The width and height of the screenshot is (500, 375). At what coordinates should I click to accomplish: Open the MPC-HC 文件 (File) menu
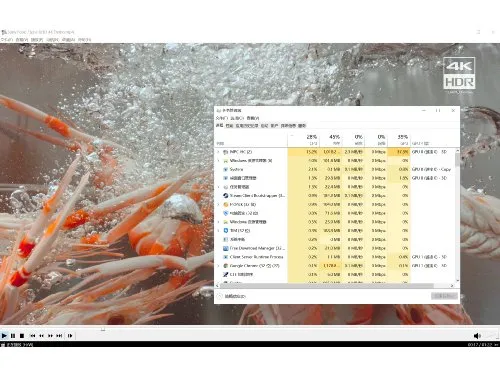7,39
